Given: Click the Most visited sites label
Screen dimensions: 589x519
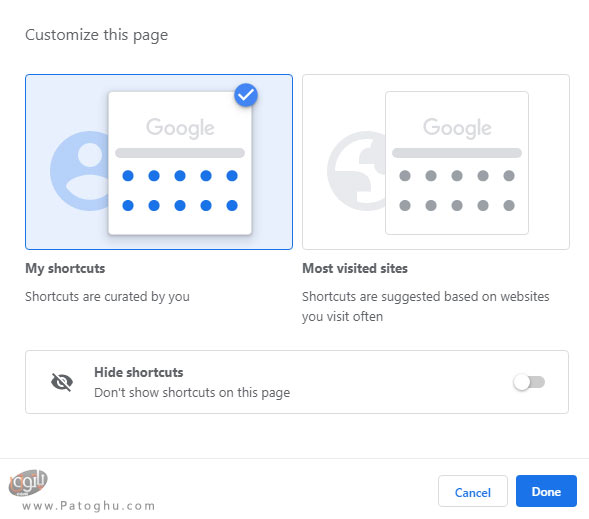Looking at the screenshot, I should [x=355, y=269].
